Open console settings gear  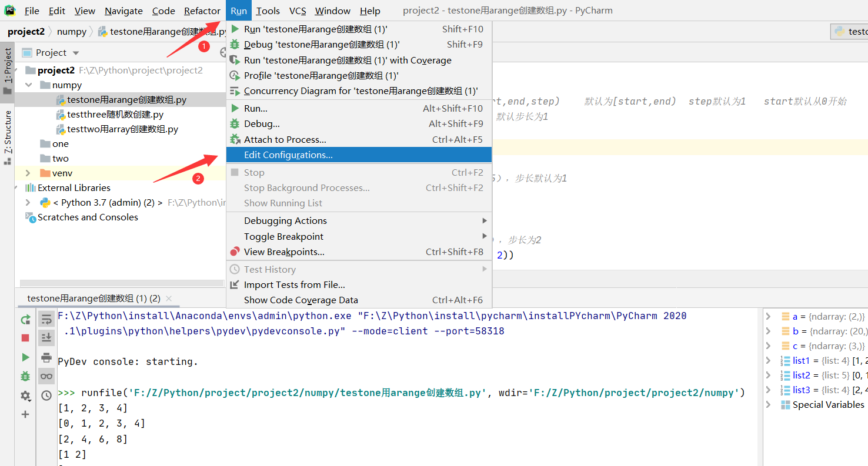point(25,396)
